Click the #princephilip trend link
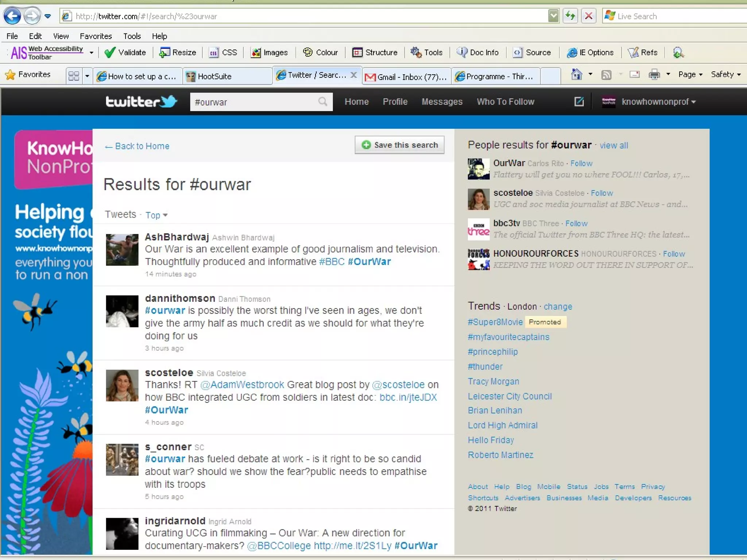 pyautogui.click(x=493, y=352)
